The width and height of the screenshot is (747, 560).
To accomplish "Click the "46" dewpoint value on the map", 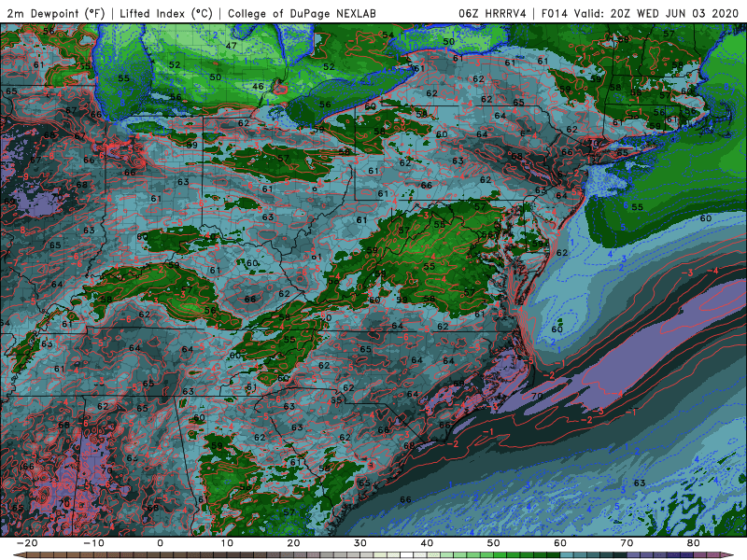I will 258,86.
